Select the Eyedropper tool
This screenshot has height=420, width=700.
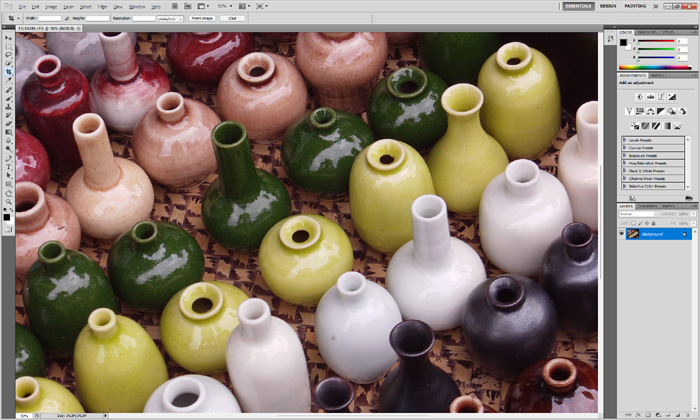(x=8, y=80)
